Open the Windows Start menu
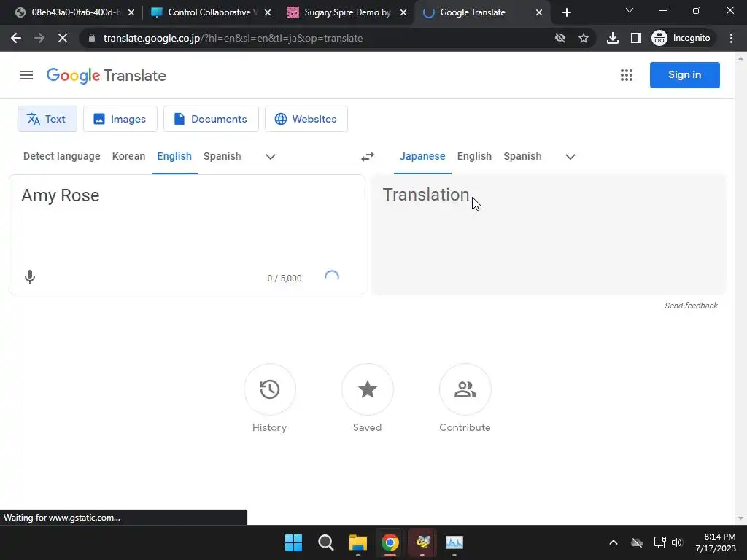747x560 pixels. pyautogui.click(x=293, y=542)
